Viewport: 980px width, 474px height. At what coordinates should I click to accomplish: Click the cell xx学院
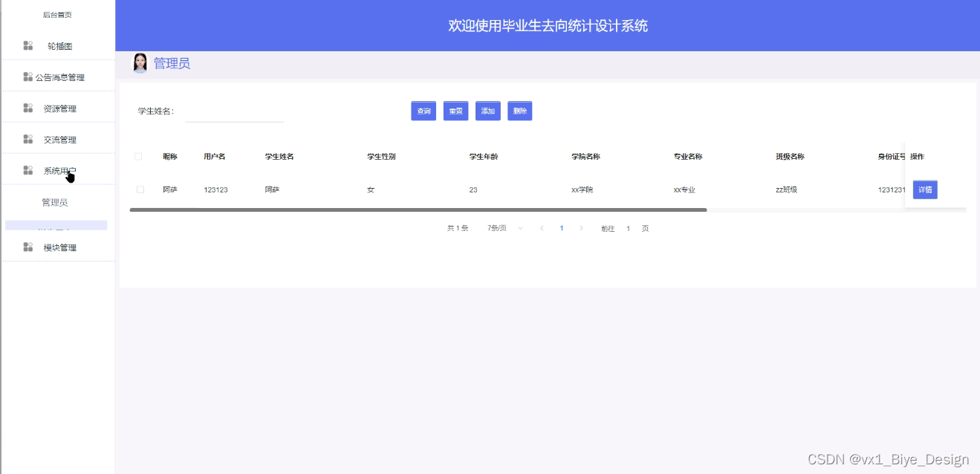coord(583,190)
